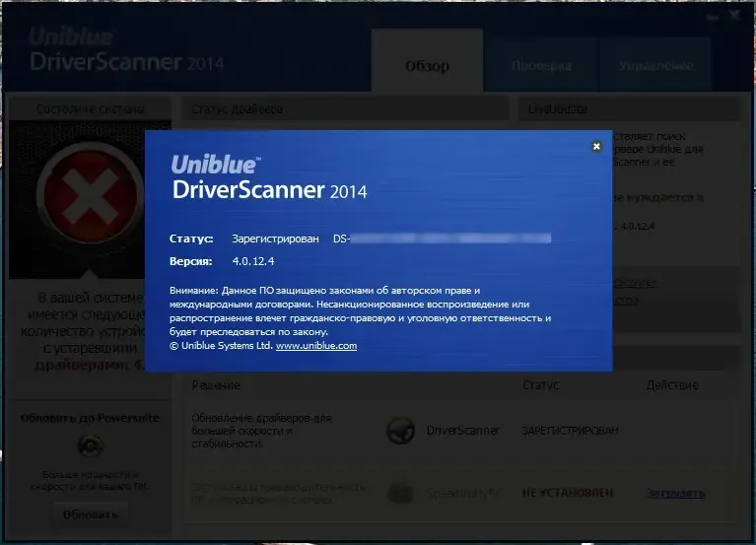Click the blurred DS- license key
756x545 pixels.
[443, 238]
